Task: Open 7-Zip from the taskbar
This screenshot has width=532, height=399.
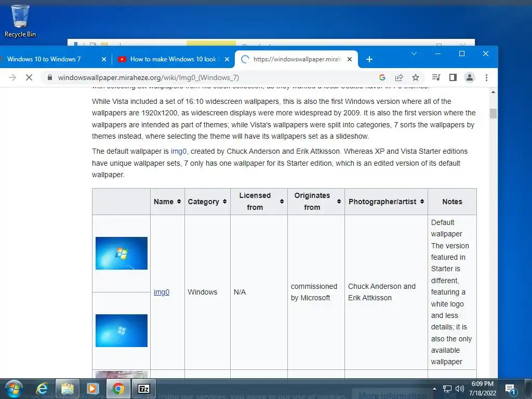Action: pos(143,389)
